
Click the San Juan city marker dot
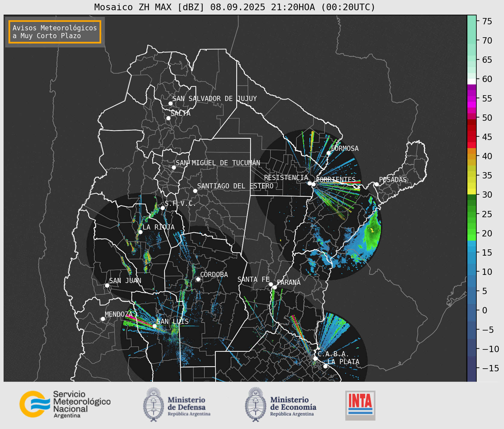click(107, 285)
